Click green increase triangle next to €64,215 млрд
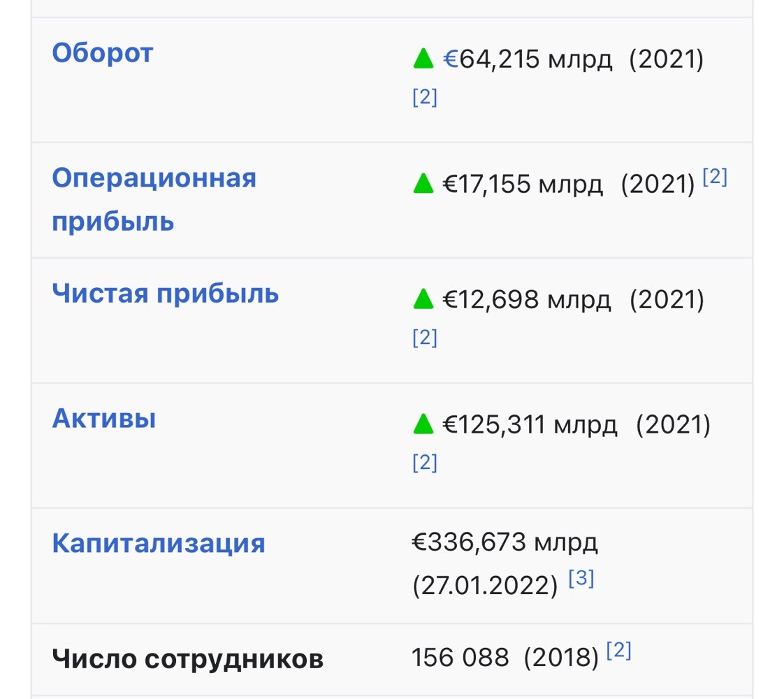 tap(423, 59)
